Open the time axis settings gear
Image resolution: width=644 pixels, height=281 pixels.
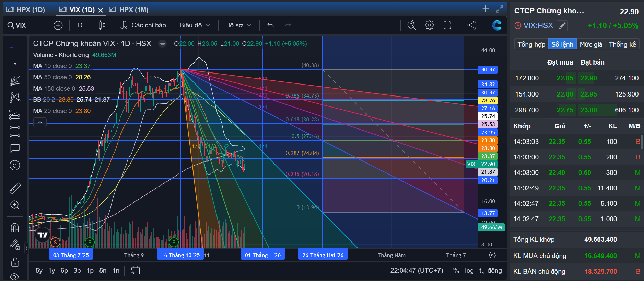point(492,255)
